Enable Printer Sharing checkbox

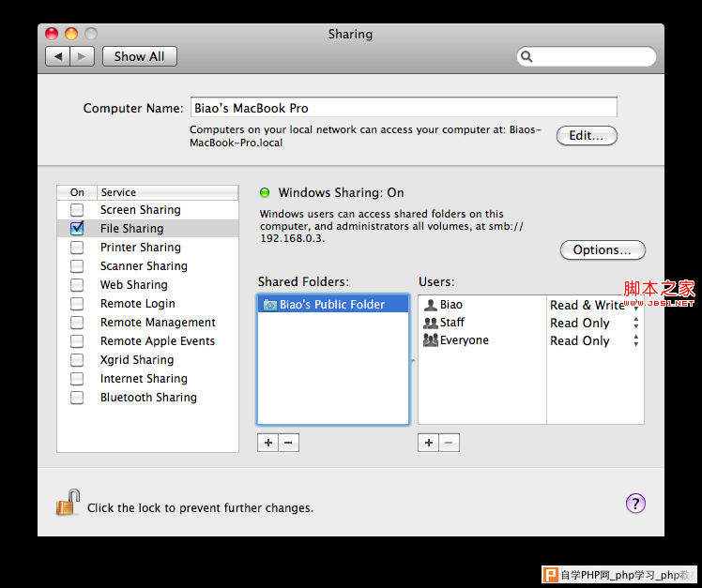pyautogui.click(x=77, y=247)
